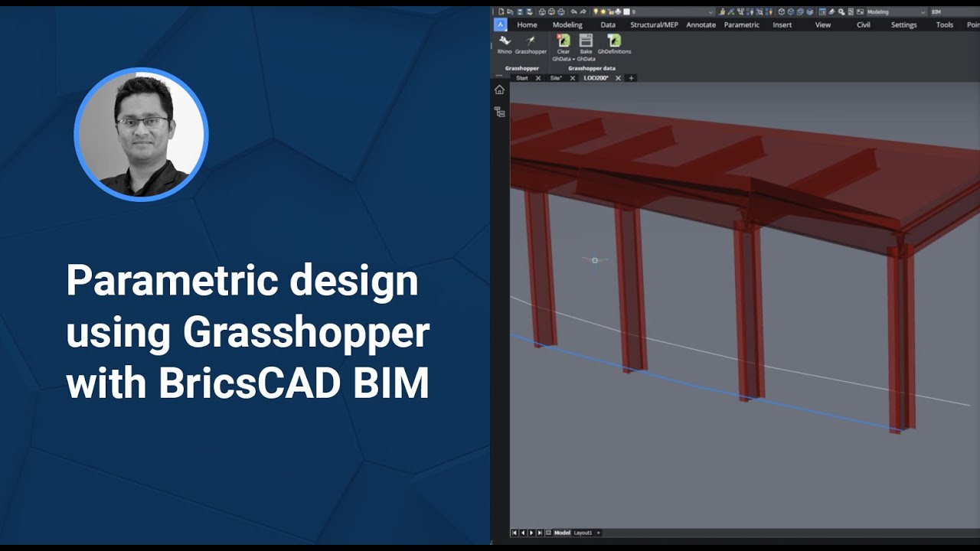Open the structure tree panel icon
The height and width of the screenshot is (551, 980).
[x=499, y=112]
